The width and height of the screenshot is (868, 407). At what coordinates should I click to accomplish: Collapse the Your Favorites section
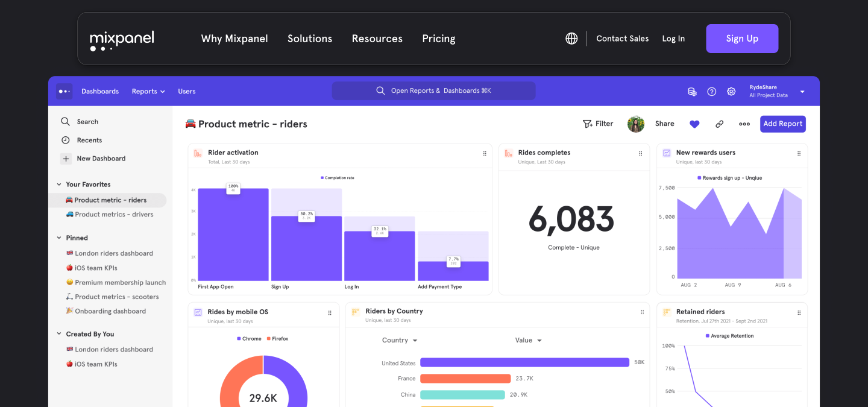tap(59, 185)
